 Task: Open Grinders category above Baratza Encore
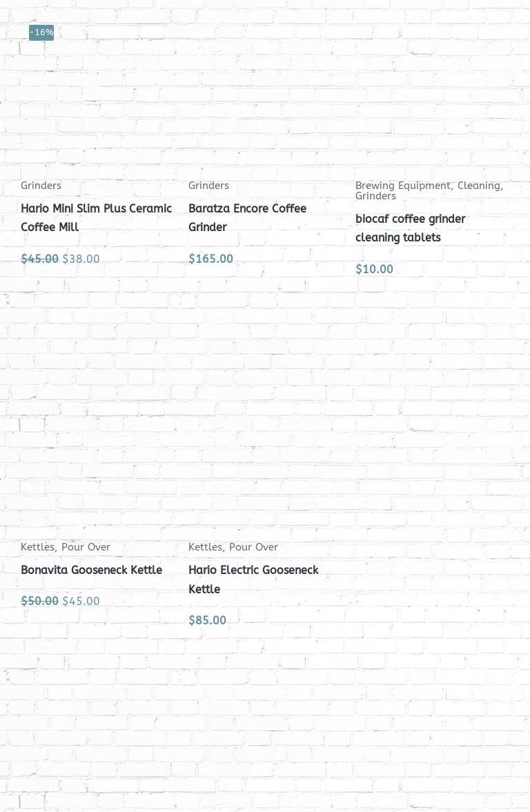click(208, 186)
